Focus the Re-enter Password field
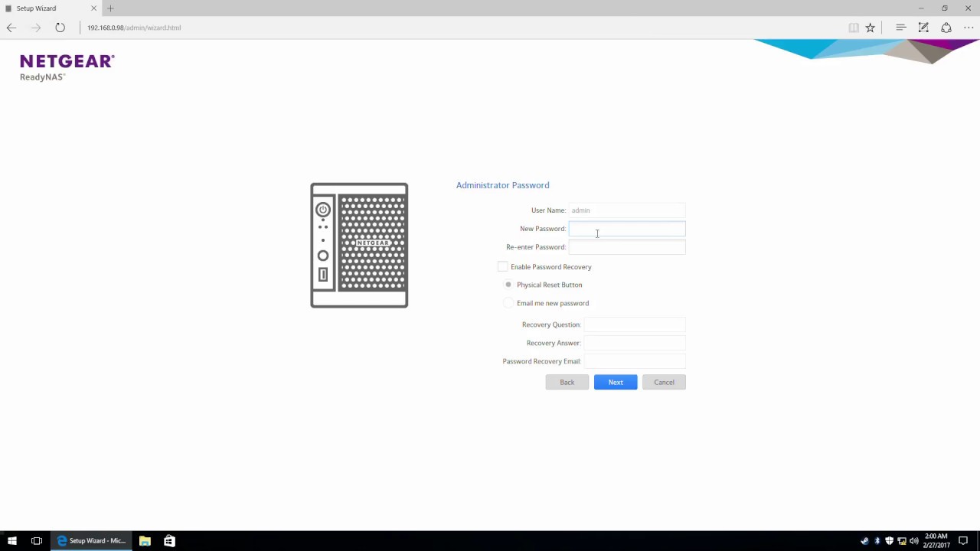This screenshot has height=551, width=980. coord(627,247)
